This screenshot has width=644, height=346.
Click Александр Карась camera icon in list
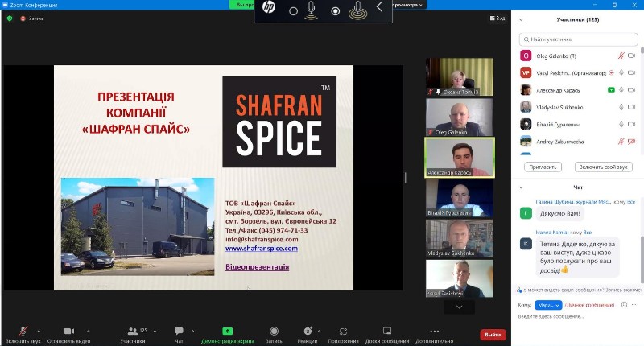point(632,90)
